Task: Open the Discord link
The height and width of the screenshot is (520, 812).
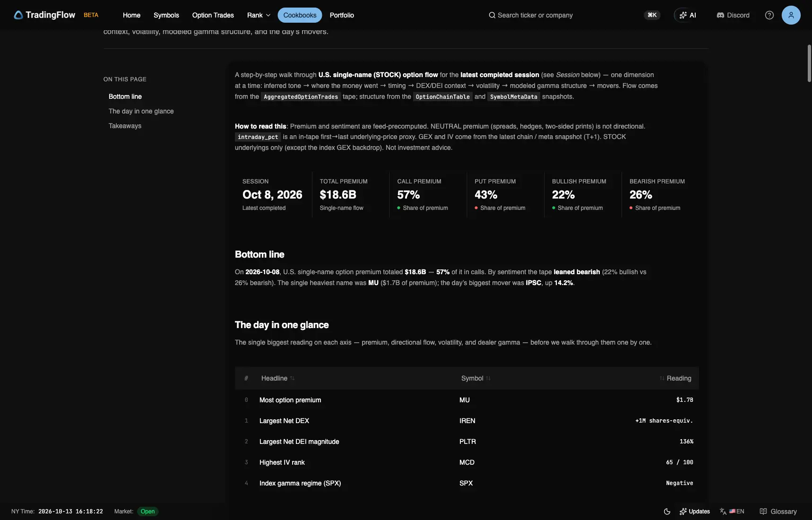Action: (733, 15)
